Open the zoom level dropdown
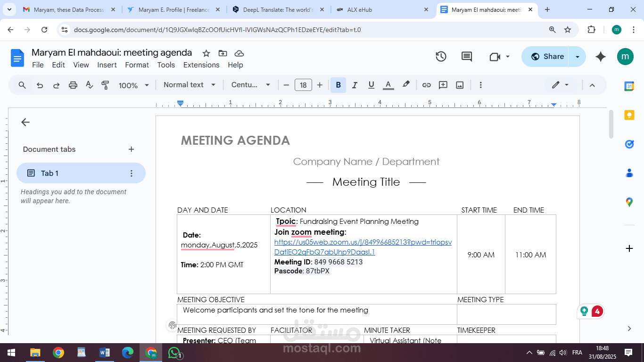This screenshot has height=362, width=644. pyautogui.click(x=133, y=85)
